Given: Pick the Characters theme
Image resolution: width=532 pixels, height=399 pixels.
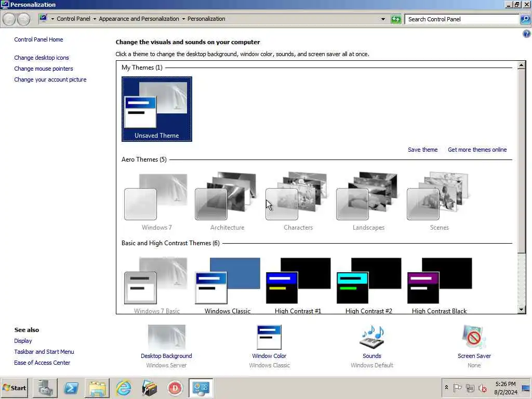Looking at the screenshot, I should coord(298,202).
